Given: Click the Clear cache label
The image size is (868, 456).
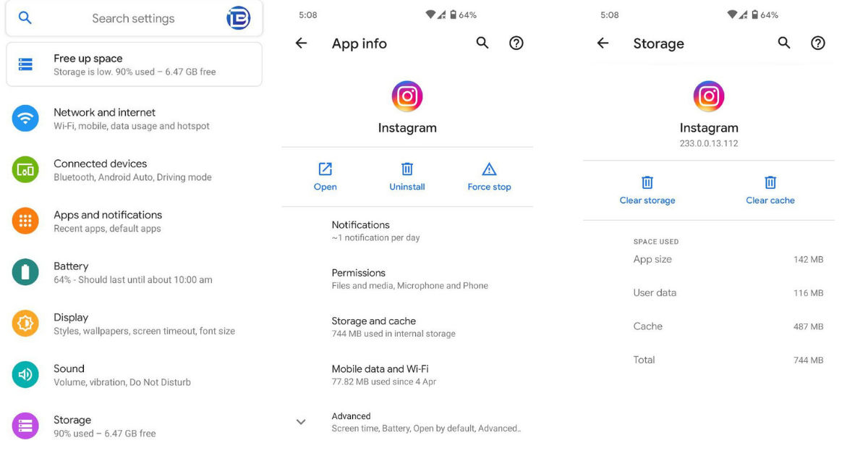Looking at the screenshot, I should click(770, 200).
